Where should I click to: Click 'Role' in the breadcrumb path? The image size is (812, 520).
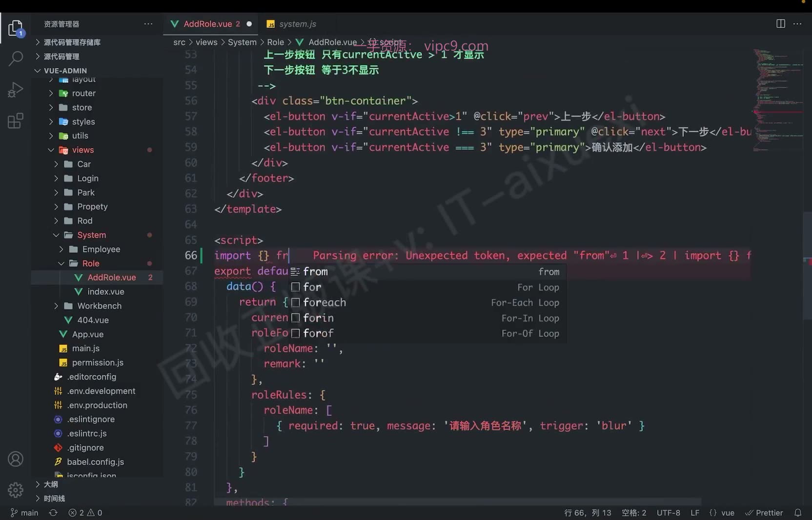[275, 42]
